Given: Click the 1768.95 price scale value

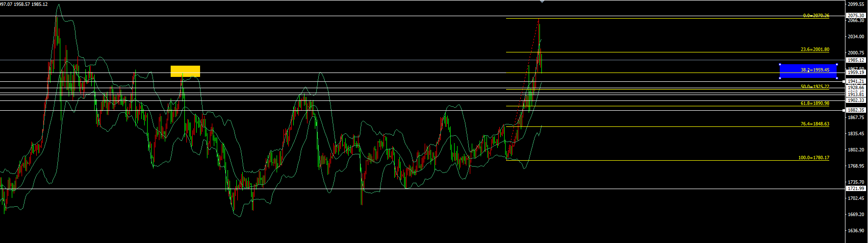Looking at the screenshot, I should (x=856, y=166).
